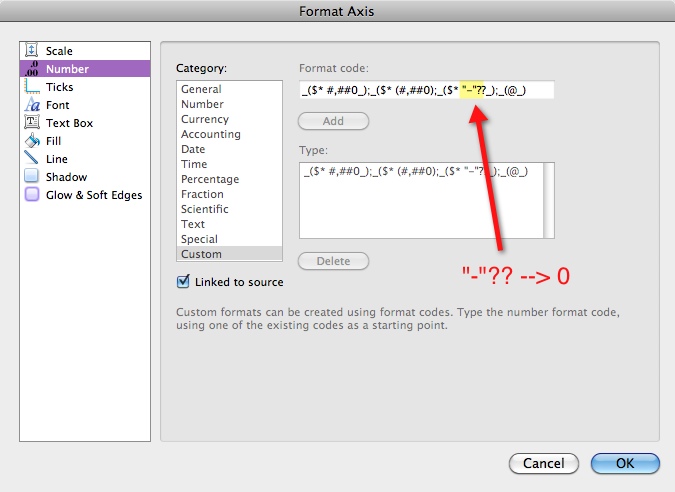Open the Text Box pane icon

[x=31, y=123]
